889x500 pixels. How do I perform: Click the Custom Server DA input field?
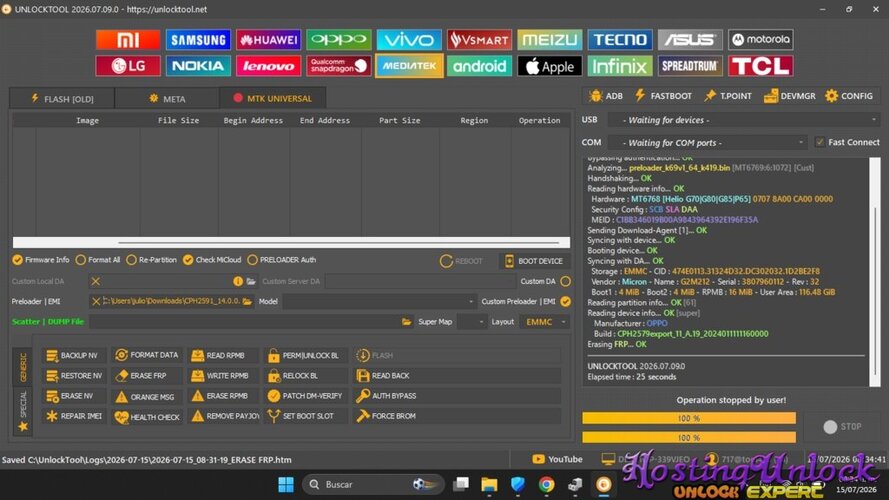pyautogui.click(x=420, y=281)
